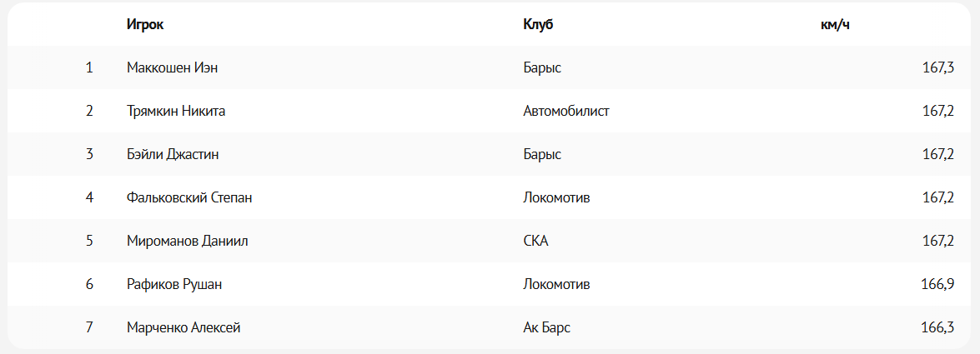Select Локомотив in Рафиков row
980x354 pixels.
point(556,284)
